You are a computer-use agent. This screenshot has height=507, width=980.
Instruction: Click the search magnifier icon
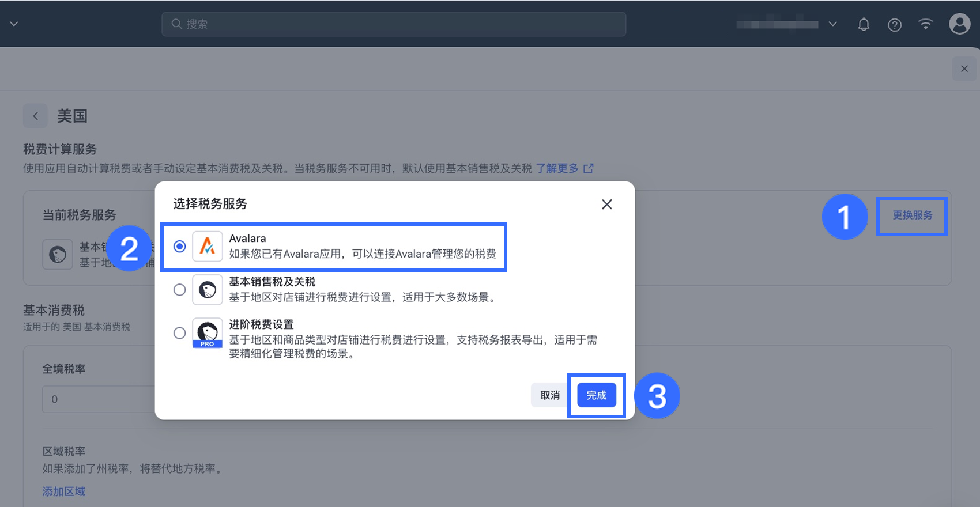tap(177, 24)
